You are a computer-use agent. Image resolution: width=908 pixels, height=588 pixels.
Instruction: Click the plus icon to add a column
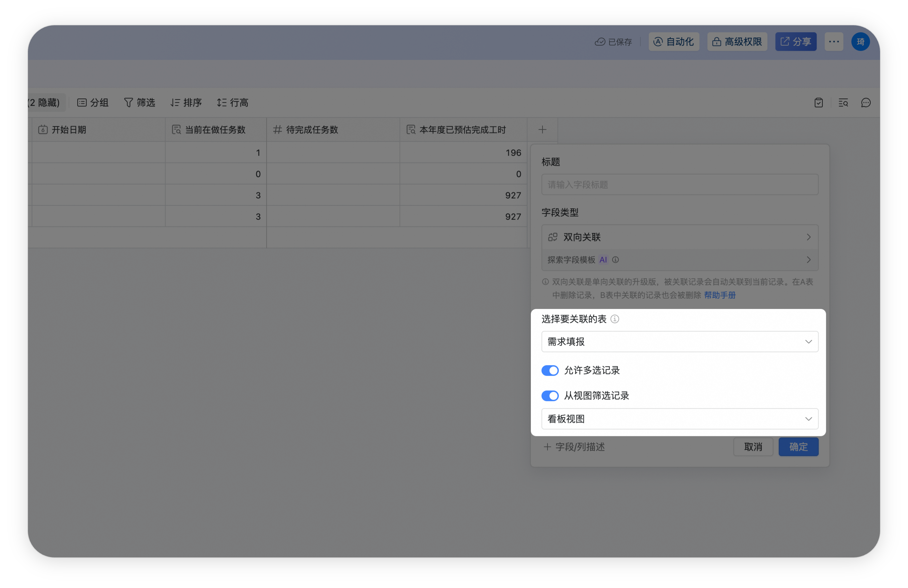(542, 130)
